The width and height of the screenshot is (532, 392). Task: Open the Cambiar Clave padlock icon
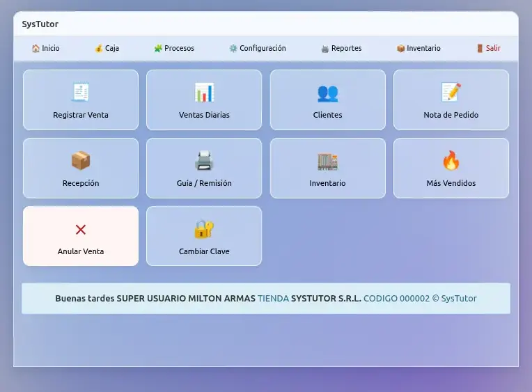pyautogui.click(x=204, y=229)
